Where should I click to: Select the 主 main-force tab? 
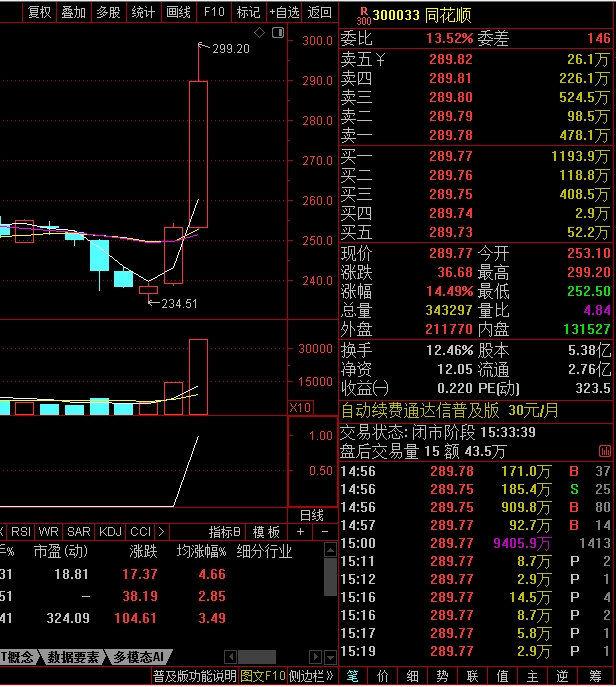[532, 676]
